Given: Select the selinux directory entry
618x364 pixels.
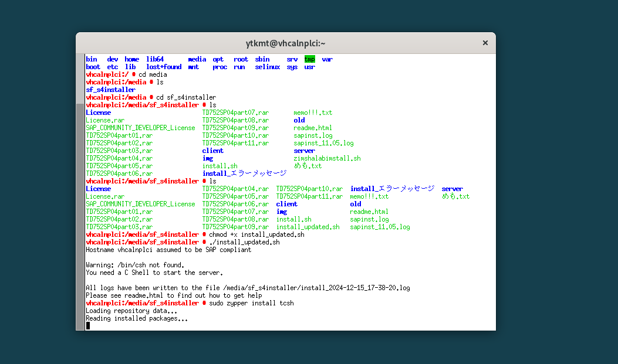Looking at the screenshot, I should [267, 67].
